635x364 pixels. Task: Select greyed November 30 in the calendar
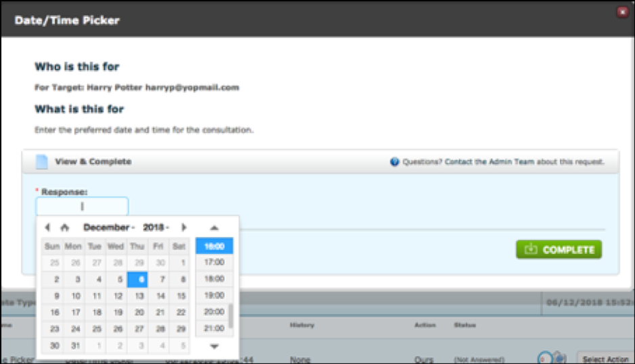click(x=158, y=263)
